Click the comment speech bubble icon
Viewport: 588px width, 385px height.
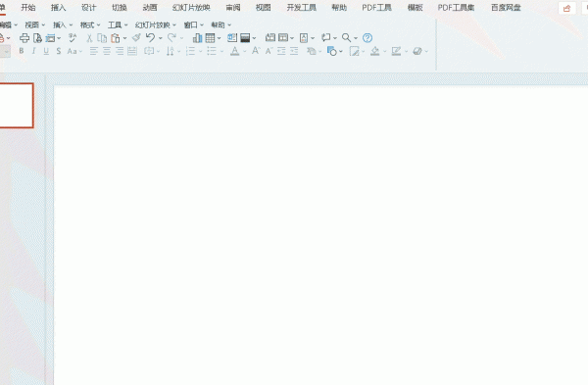326,37
